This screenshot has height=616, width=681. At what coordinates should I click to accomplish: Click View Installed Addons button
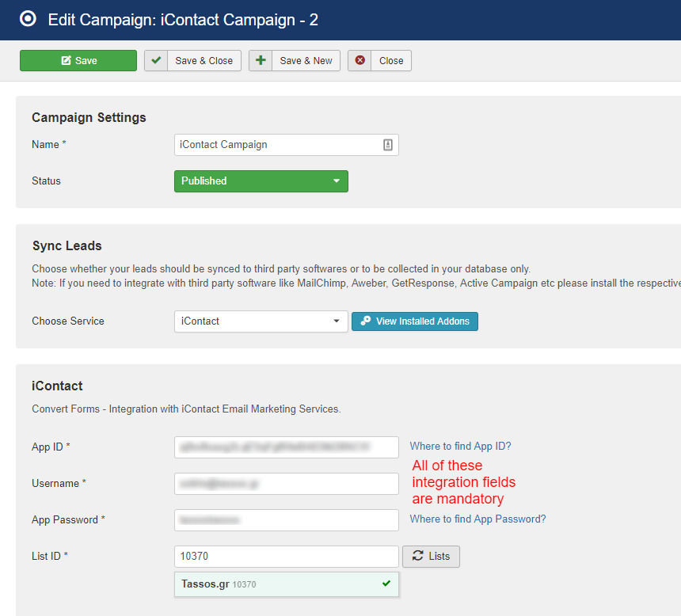coord(415,321)
